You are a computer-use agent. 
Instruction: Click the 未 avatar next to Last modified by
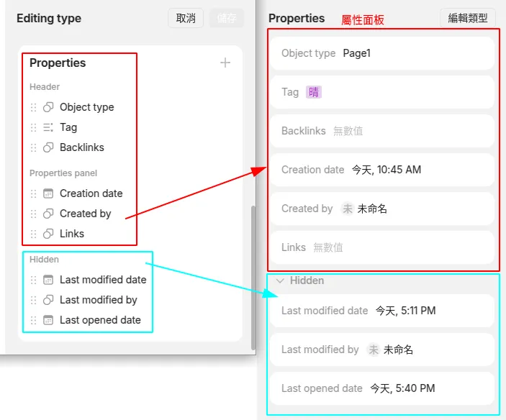(374, 350)
